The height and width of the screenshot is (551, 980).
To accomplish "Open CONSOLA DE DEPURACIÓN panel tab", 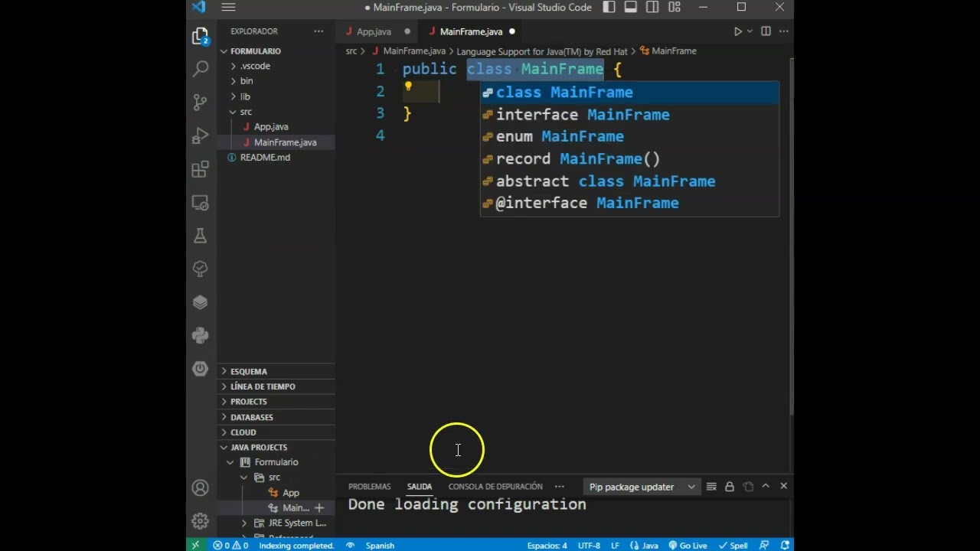I will (495, 487).
